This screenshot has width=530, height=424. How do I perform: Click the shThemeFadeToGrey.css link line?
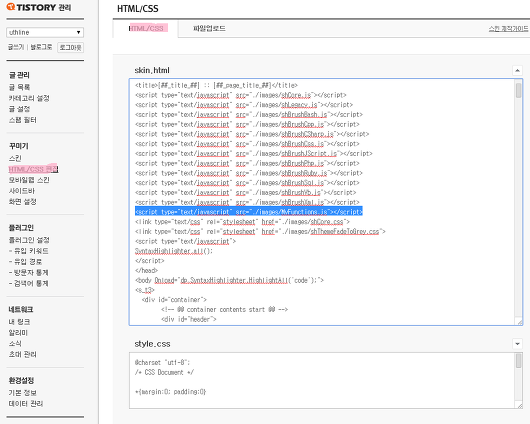click(x=260, y=232)
